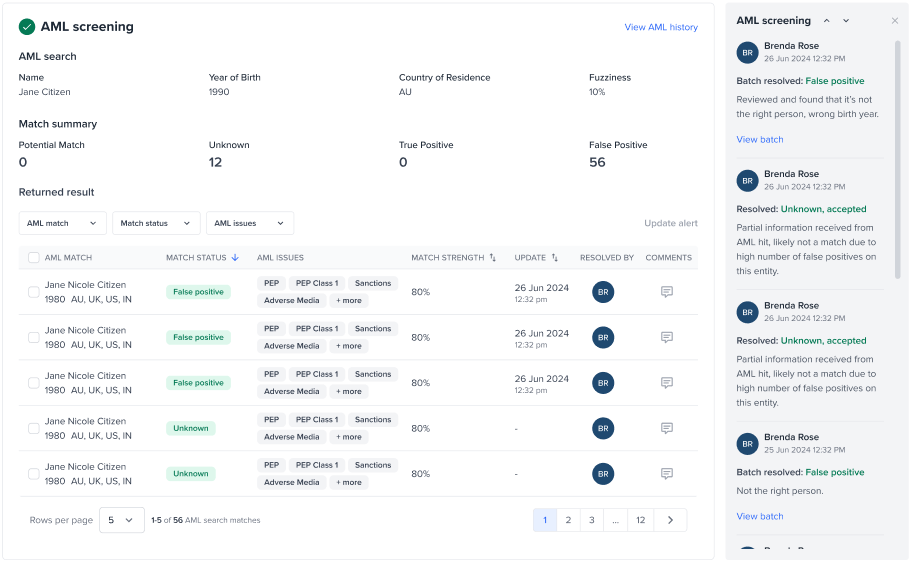Image resolution: width=910 pixels, height=562 pixels.
Task: Open the Match status filter dropdown
Action: [x=156, y=223]
